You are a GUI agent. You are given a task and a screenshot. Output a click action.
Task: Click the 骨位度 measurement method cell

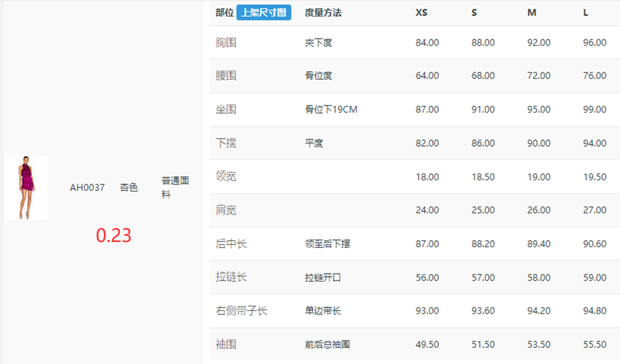pyautogui.click(x=318, y=76)
